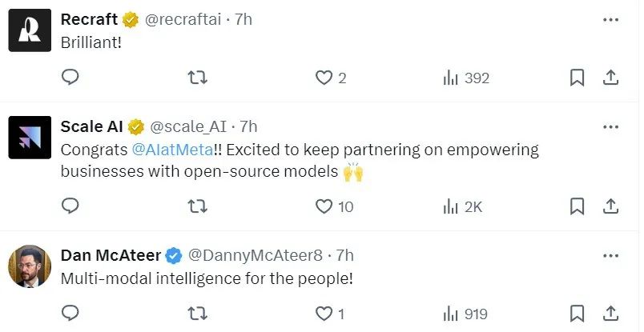
Task: Open more options for Dan McAteer's tweet
Action: point(610,255)
